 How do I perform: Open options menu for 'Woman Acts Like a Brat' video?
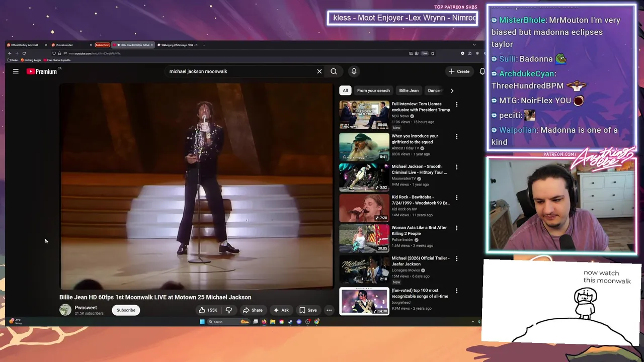pos(456,228)
